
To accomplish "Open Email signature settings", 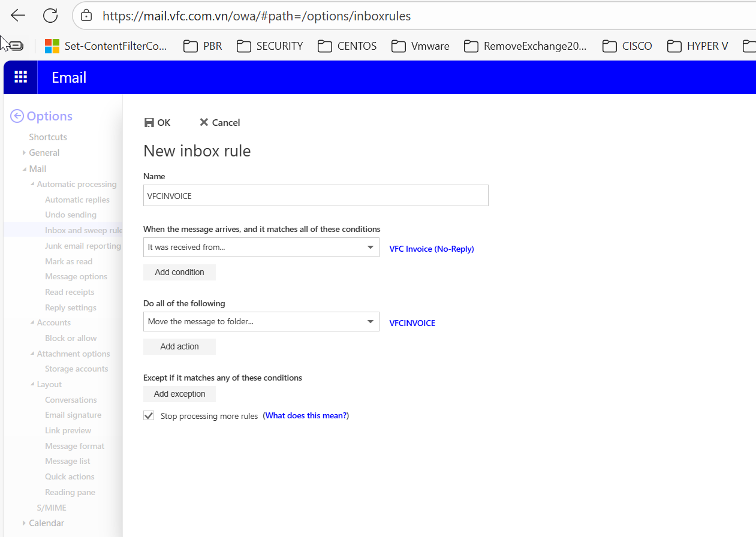I will coord(73,415).
